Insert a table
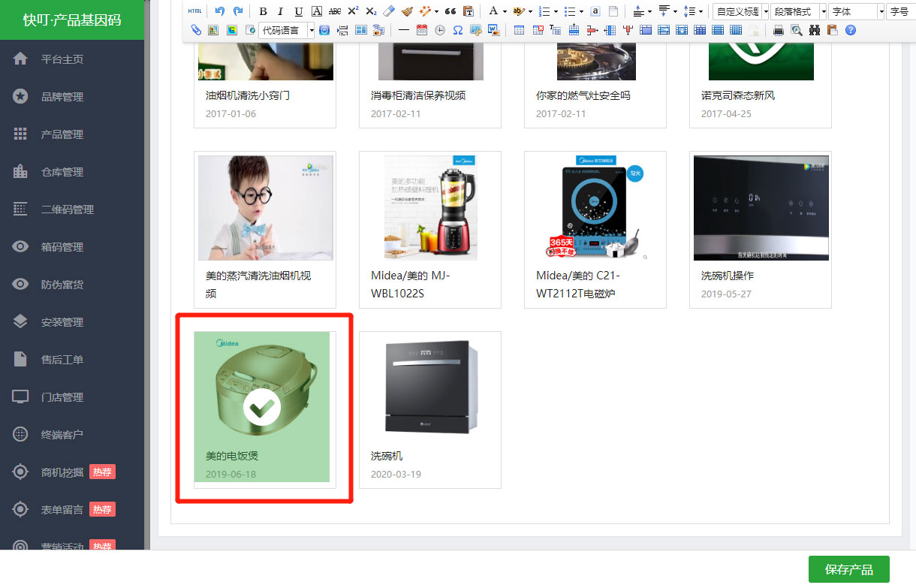 coord(520,30)
